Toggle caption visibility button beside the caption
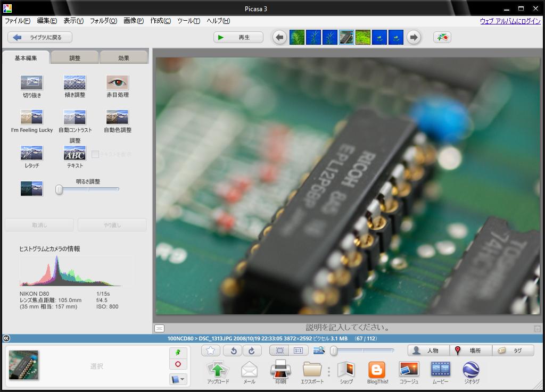545x392 pixels. coord(159,328)
